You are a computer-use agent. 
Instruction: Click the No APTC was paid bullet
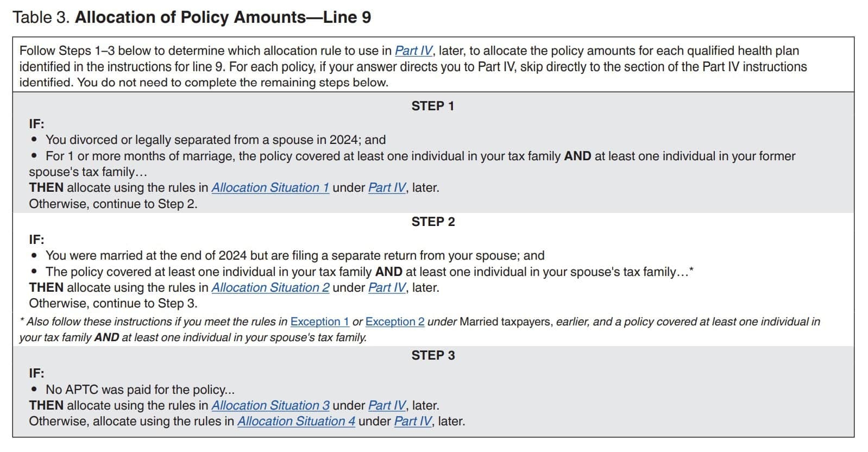coord(140,390)
